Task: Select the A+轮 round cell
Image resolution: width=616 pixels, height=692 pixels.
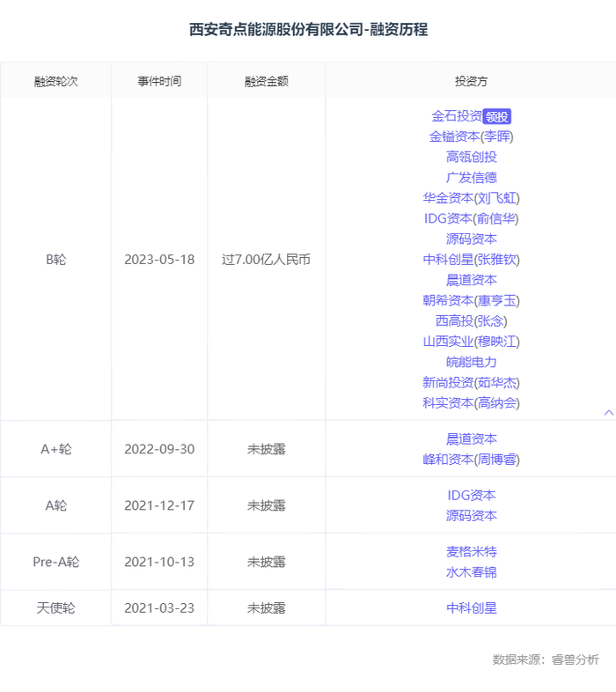Action: click(x=56, y=449)
